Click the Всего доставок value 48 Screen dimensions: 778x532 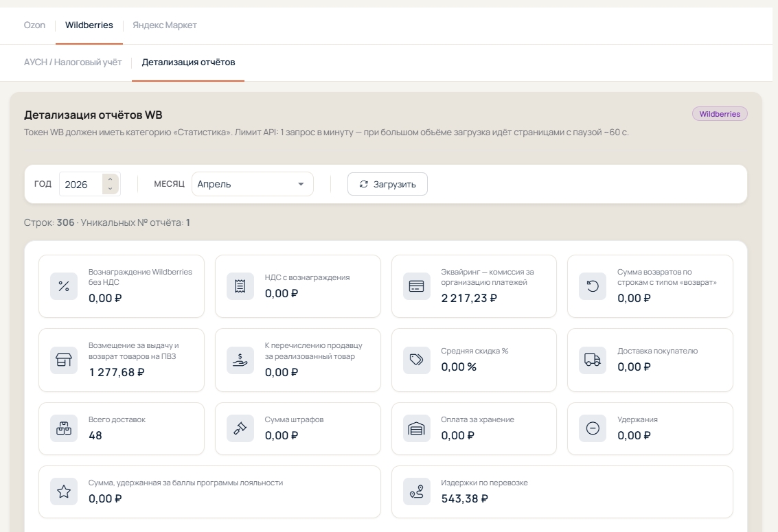click(x=95, y=435)
